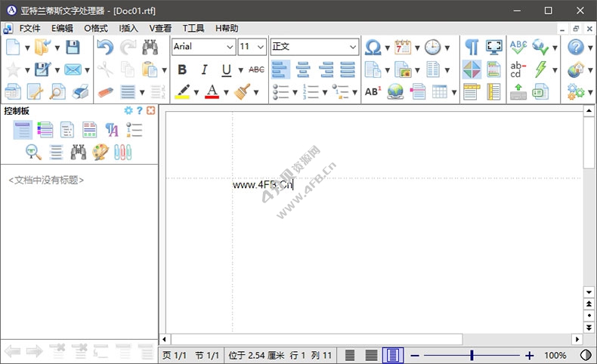Align text left
The height and width of the screenshot is (364, 597).
280,69
